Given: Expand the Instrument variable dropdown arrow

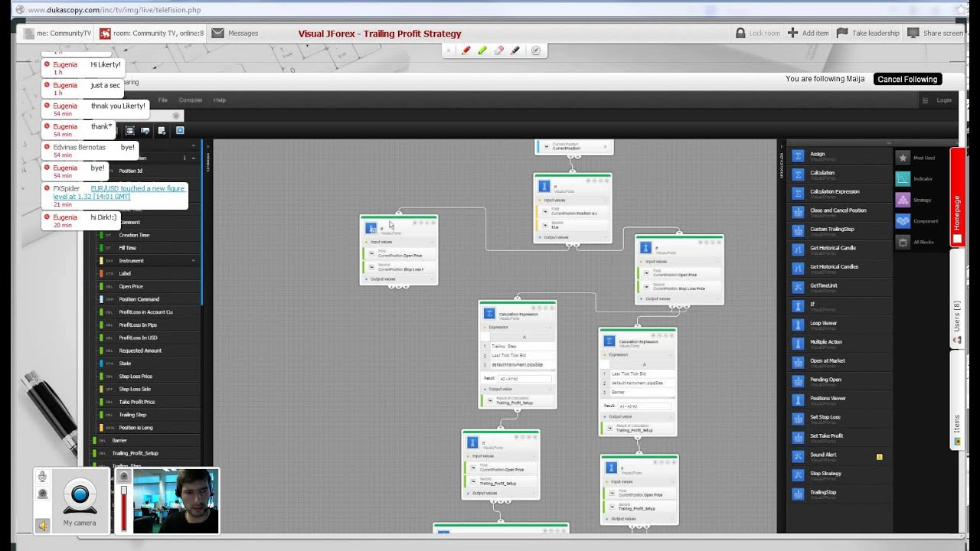Looking at the screenshot, I should coord(193,261).
